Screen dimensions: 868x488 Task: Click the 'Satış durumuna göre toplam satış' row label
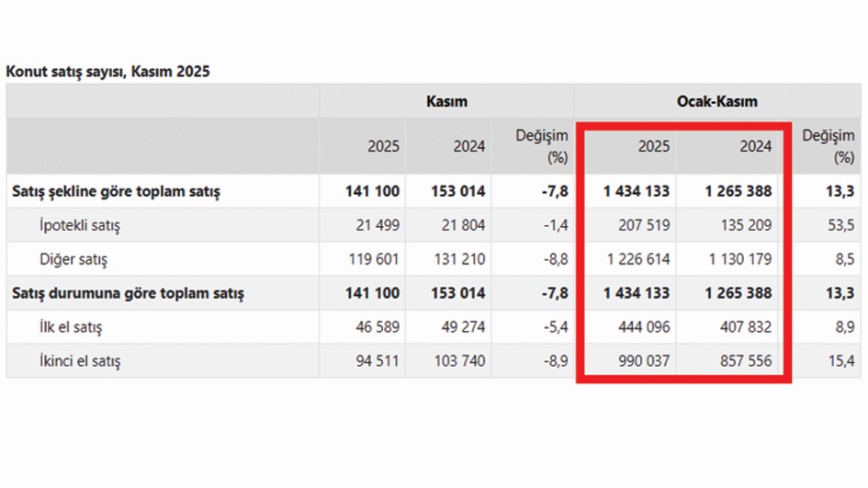[x=127, y=293]
